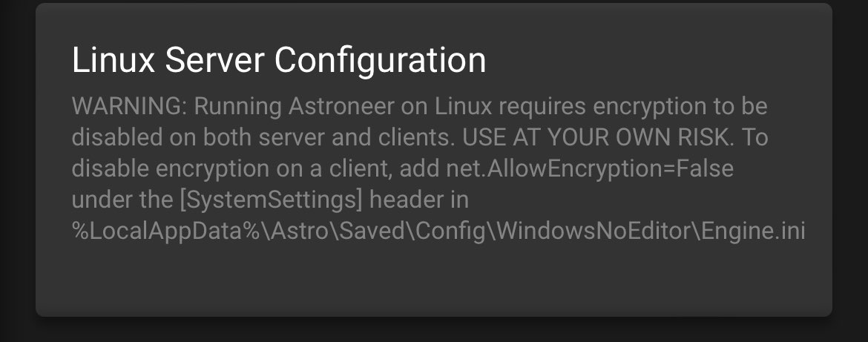
Task: Click the word Server in the title
Action: [x=215, y=60]
